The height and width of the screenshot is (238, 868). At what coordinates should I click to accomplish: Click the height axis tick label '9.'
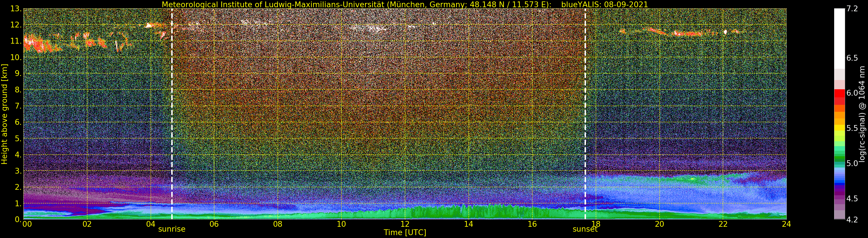click(x=18, y=73)
